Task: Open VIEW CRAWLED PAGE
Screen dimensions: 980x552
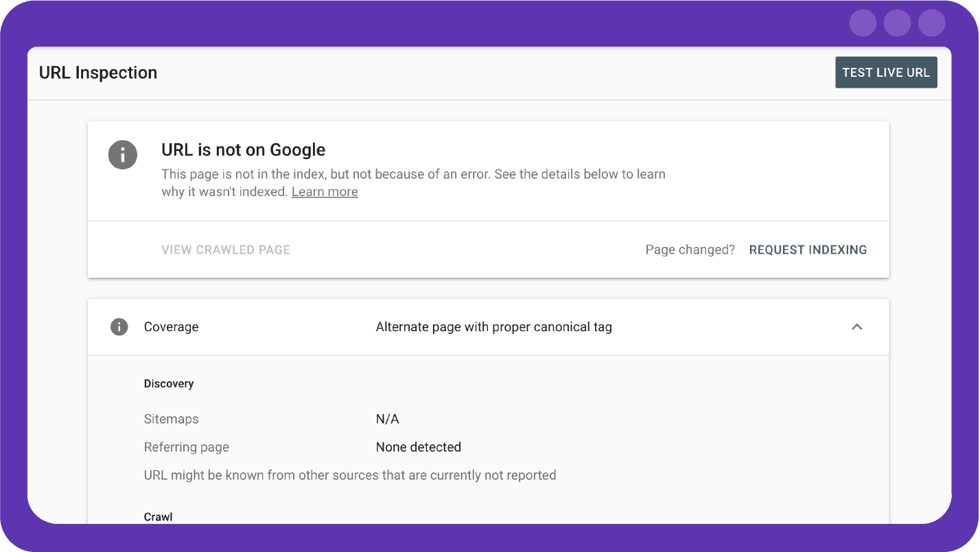Action: pyautogui.click(x=226, y=250)
